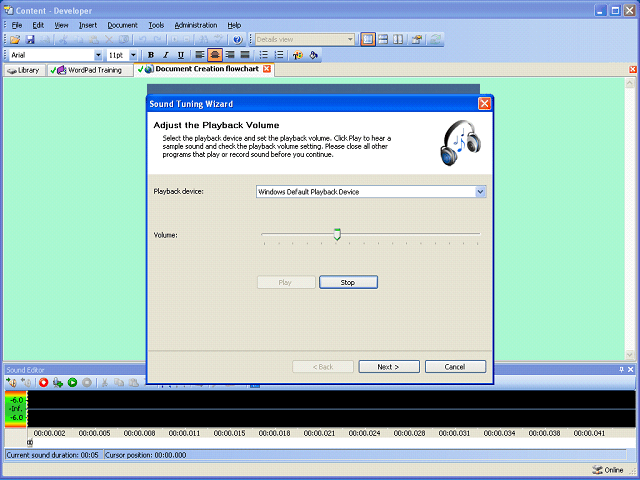The width and height of the screenshot is (640, 480).
Task: Click the greyed Play button in wizard
Action: [x=286, y=282]
